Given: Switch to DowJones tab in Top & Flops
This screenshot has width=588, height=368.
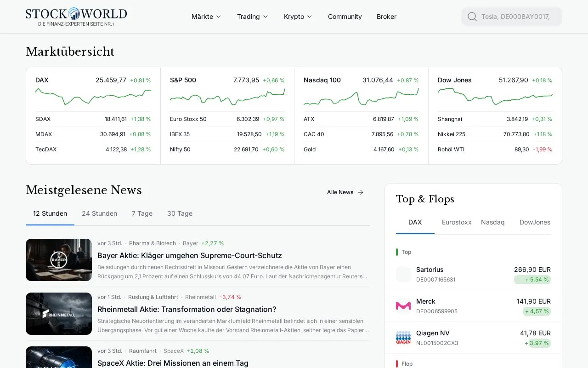Looking at the screenshot, I should click(x=535, y=222).
